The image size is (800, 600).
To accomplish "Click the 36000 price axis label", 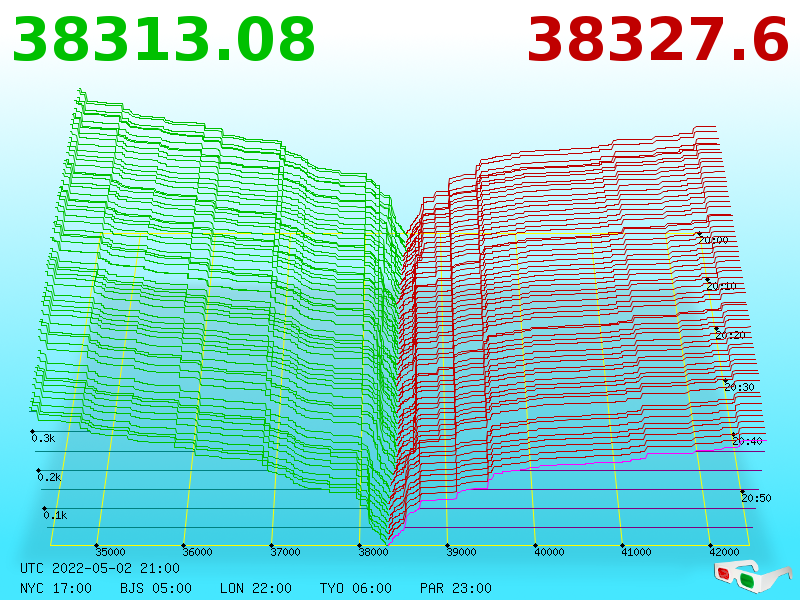I will [198, 552].
